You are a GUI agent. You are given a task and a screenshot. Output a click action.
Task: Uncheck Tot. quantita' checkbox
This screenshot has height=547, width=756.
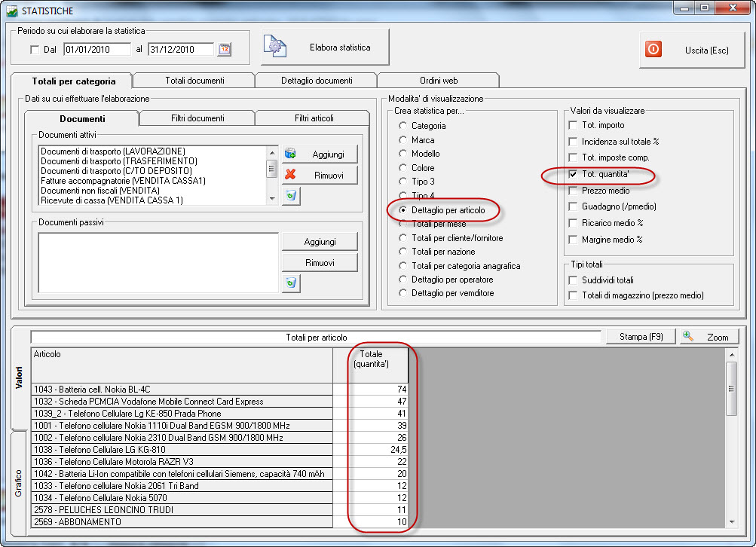point(573,175)
